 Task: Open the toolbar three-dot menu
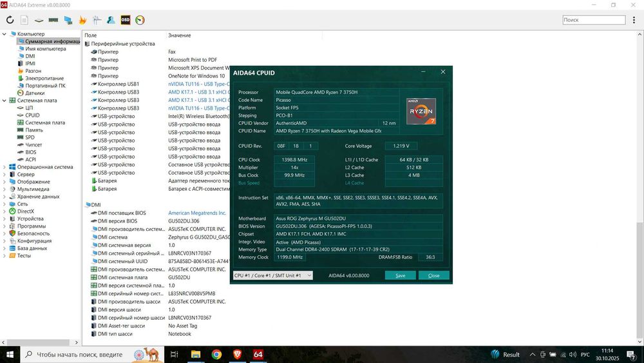[x=634, y=20]
